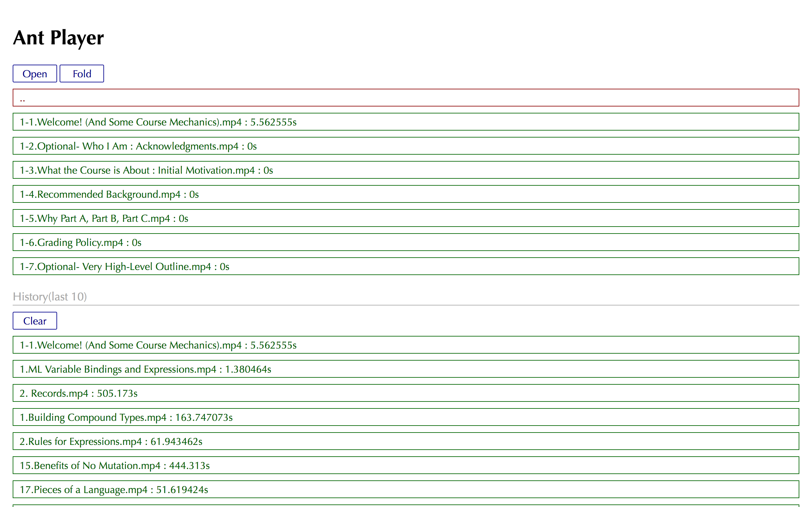Click the Ant Player title
This screenshot has height=507, width=812.
[x=58, y=38]
